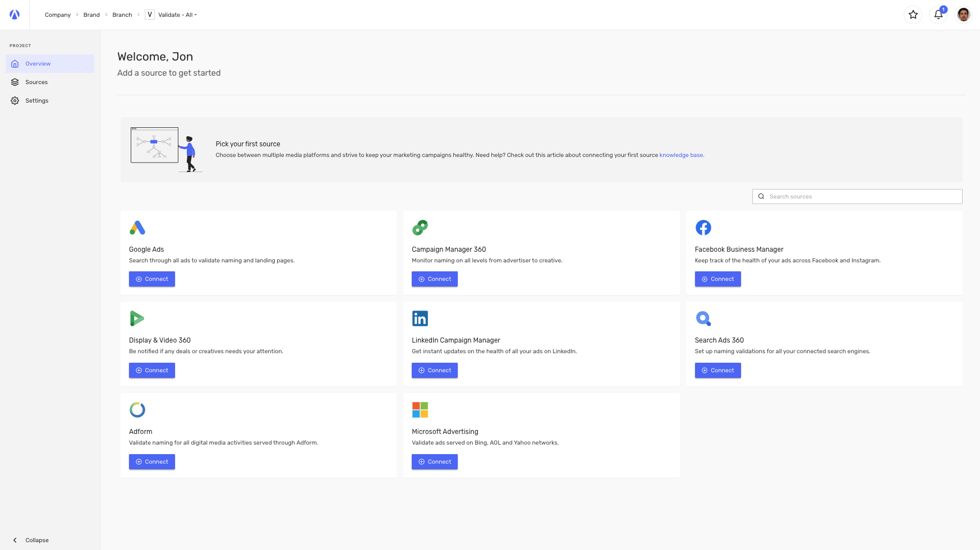This screenshot has height=550, width=980.
Task: Select the Search Ads 360 icon
Action: click(703, 318)
